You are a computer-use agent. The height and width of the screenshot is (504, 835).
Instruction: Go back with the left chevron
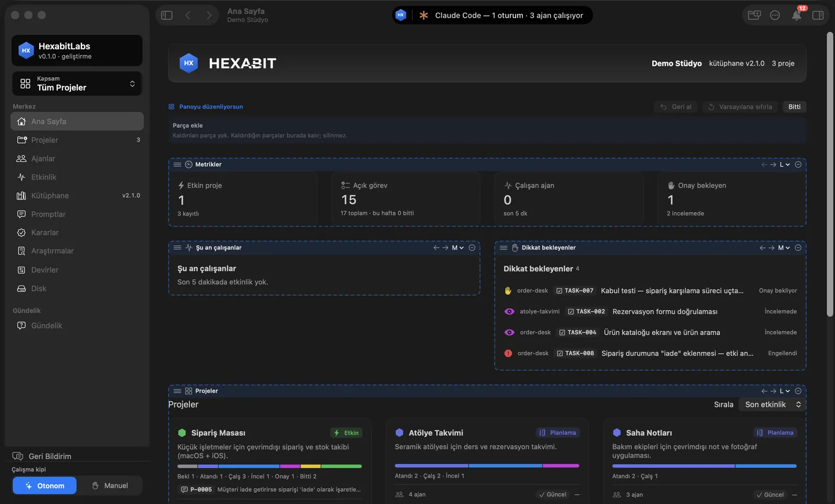(x=188, y=15)
